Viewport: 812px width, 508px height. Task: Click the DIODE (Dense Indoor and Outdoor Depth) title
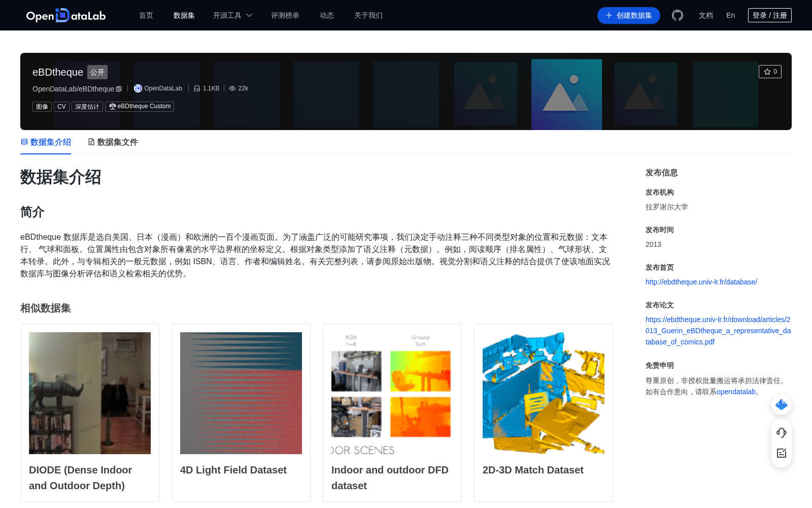coord(80,478)
